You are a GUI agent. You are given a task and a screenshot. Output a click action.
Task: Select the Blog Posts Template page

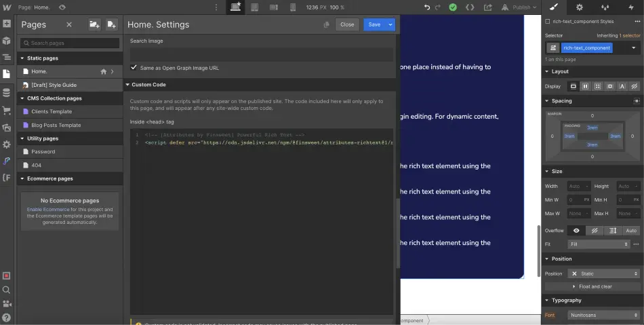(x=56, y=125)
